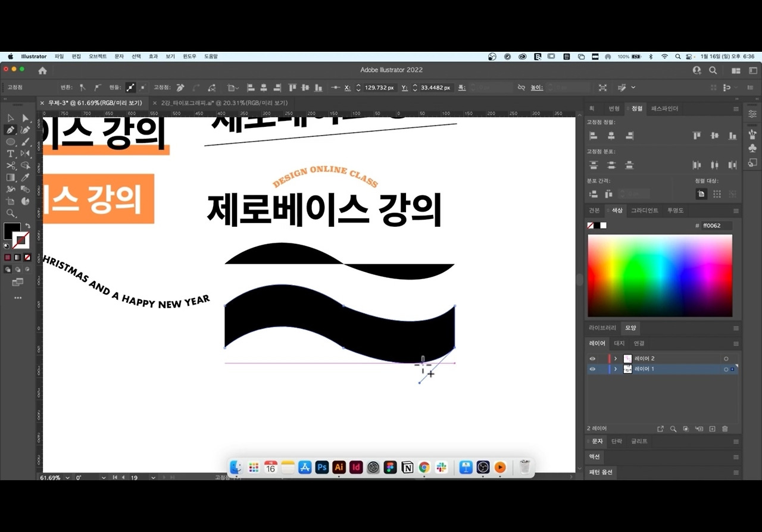Delete selected layer with trash button
This screenshot has width=762, height=532.
[725, 428]
